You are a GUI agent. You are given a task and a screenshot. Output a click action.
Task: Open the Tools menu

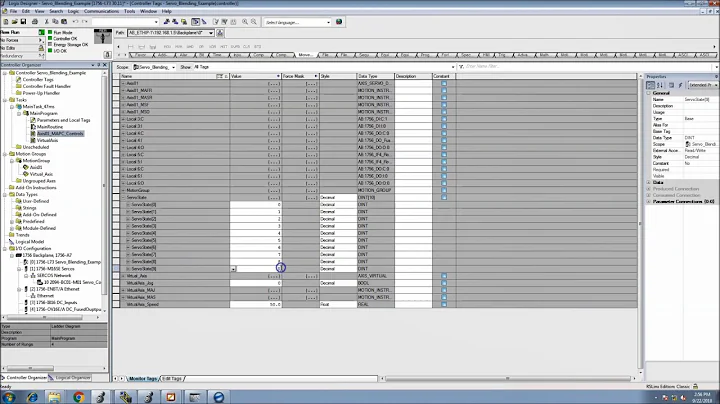tap(129, 11)
